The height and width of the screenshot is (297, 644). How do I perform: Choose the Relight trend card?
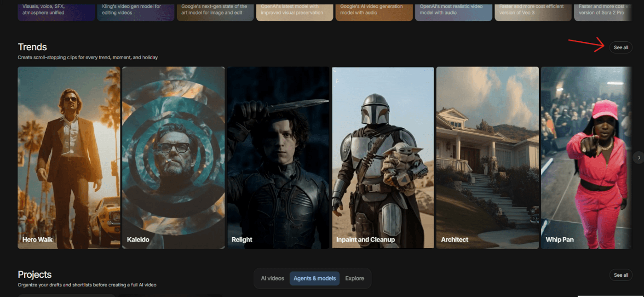pos(278,158)
